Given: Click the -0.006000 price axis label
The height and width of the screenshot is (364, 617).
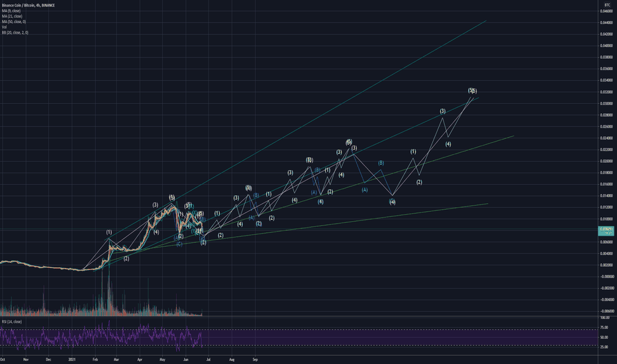Looking at the screenshot, I should point(606,311).
